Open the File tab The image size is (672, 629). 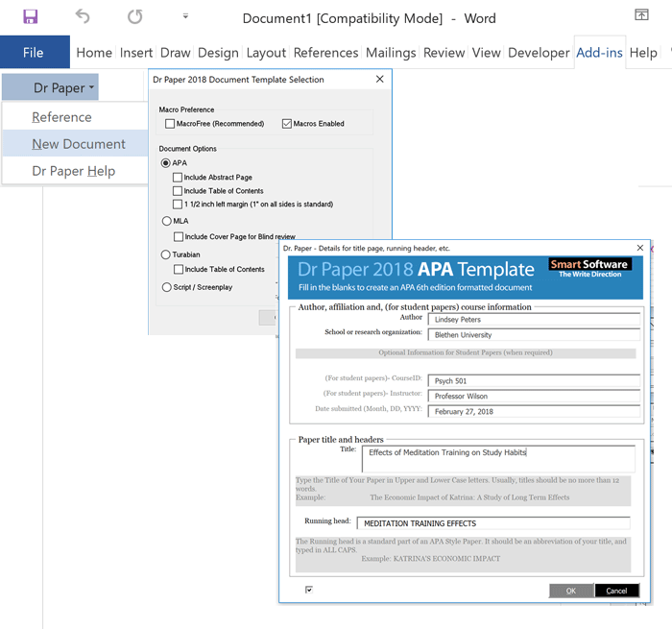34,53
